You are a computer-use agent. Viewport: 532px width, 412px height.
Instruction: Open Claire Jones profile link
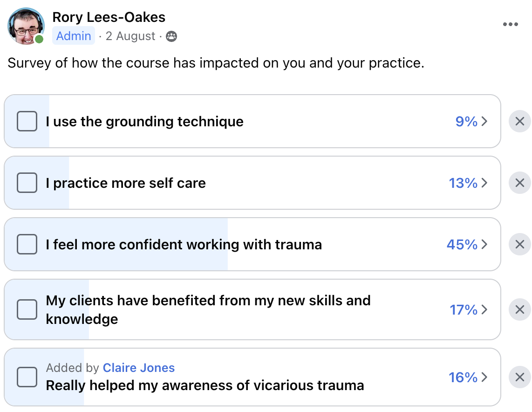point(139,368)
